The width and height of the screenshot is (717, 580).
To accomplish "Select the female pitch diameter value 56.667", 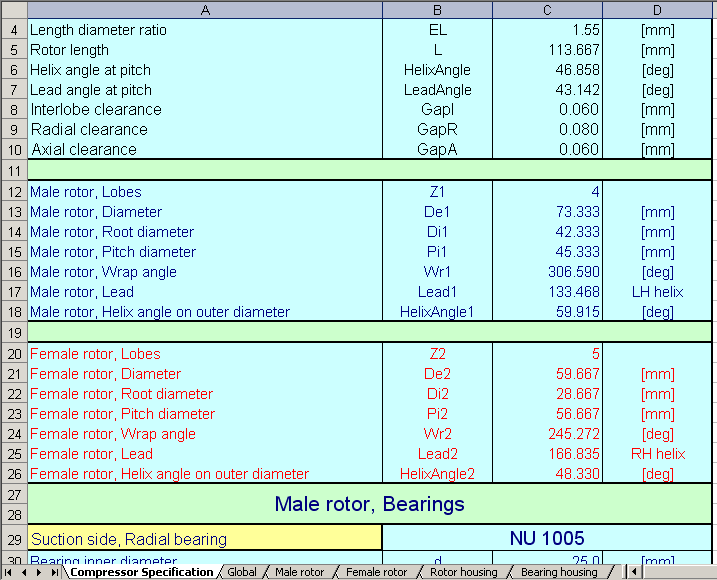I will [547, 414].
